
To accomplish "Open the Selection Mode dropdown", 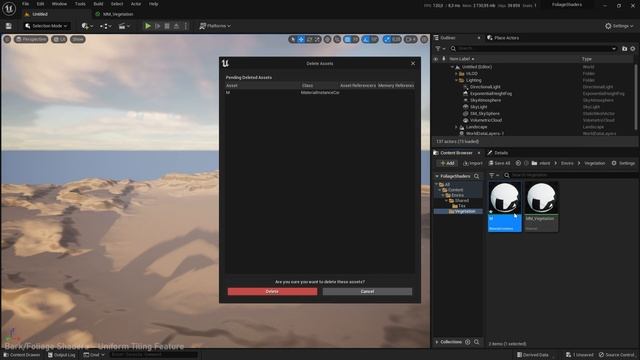I will coord(46,26).
